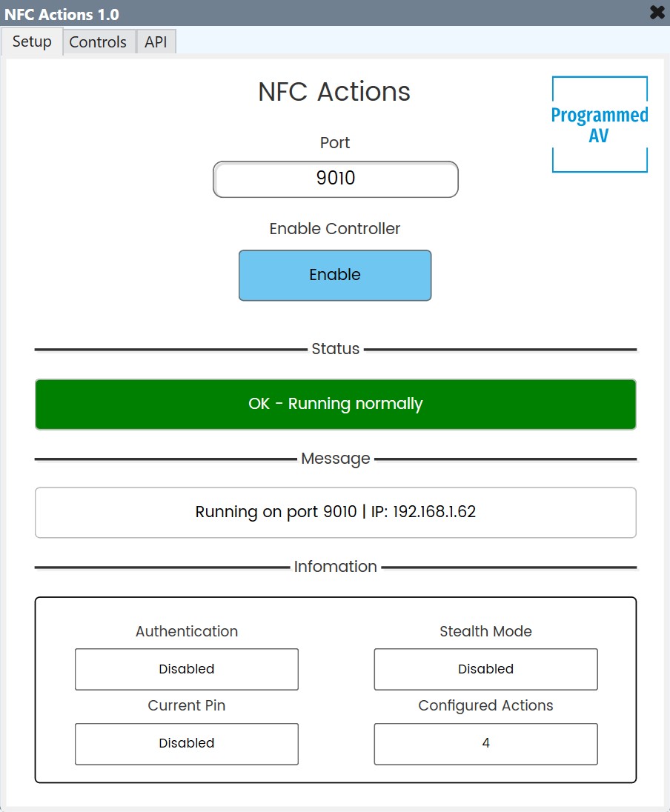Click the Programmed AV logo
This screenshot has width=670, height=812.
pyautogui.click(x=599, y=123)
